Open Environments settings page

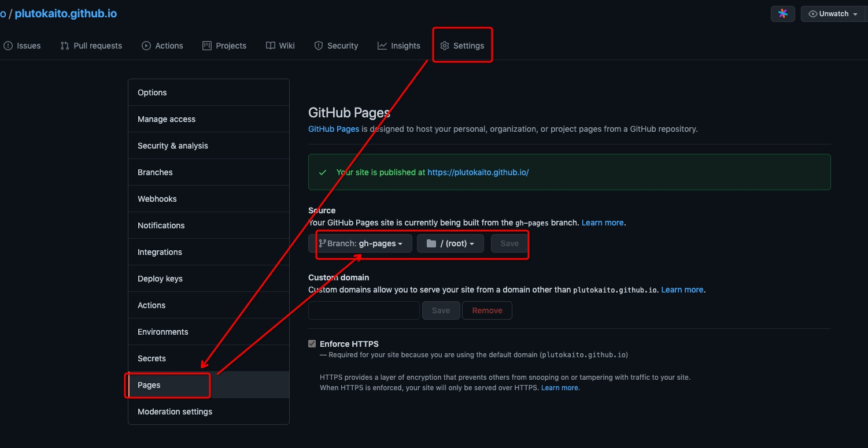coord(209,332)
